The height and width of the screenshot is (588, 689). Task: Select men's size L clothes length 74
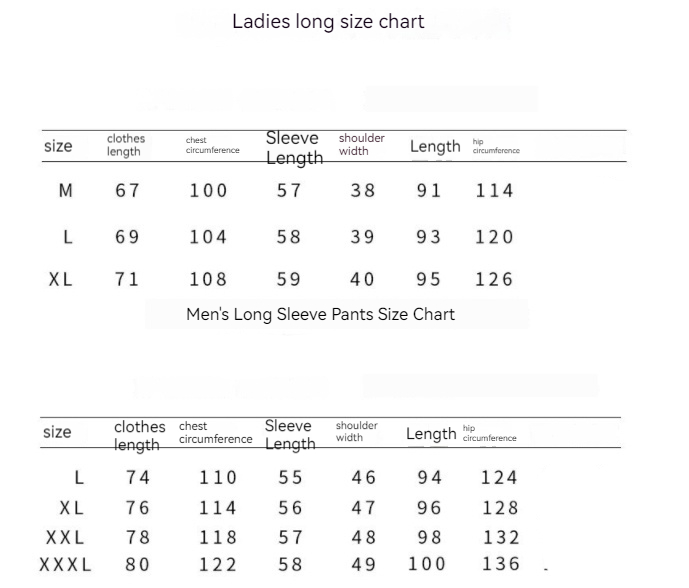[x=138, y=478]
